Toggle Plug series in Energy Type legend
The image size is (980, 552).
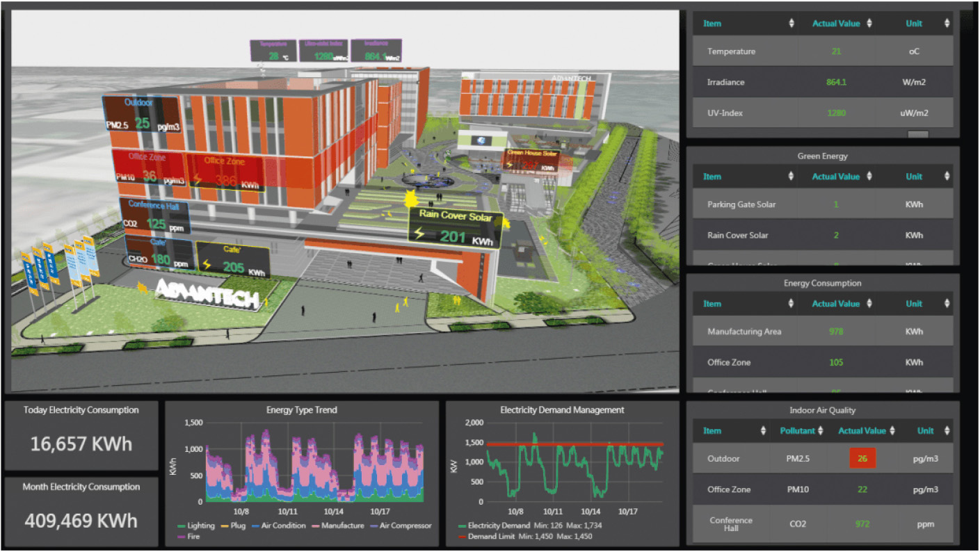(x=233, y=526)
